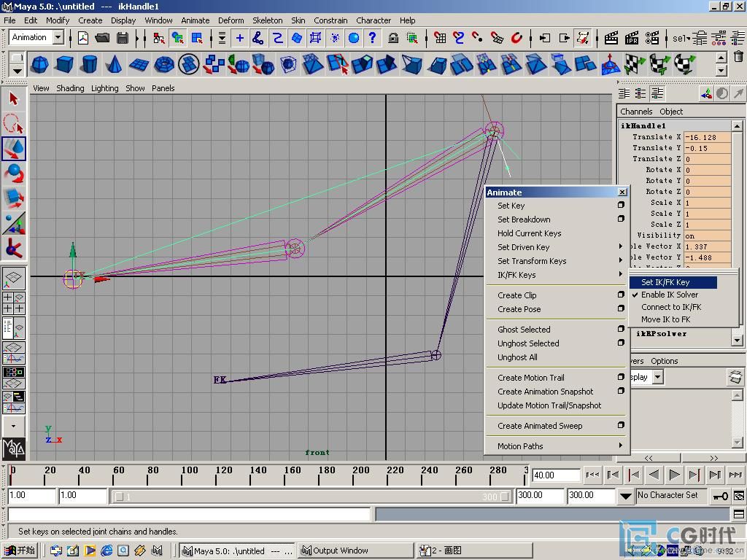Click the current time field showing 40.00
Viewport: 747px width, 560px height.
pos(555,475)
